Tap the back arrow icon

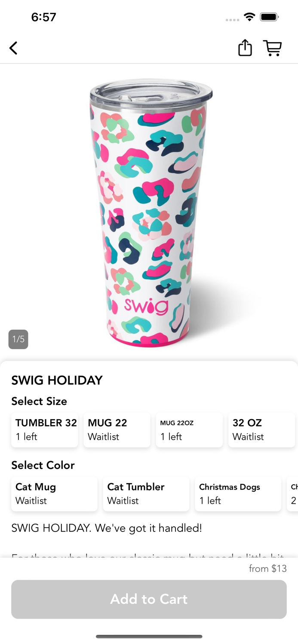pos(14,48)
